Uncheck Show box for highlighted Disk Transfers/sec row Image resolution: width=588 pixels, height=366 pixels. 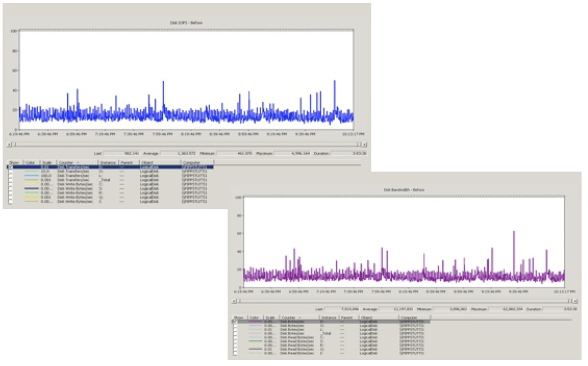pyautogui.click(x=11, y=167)
